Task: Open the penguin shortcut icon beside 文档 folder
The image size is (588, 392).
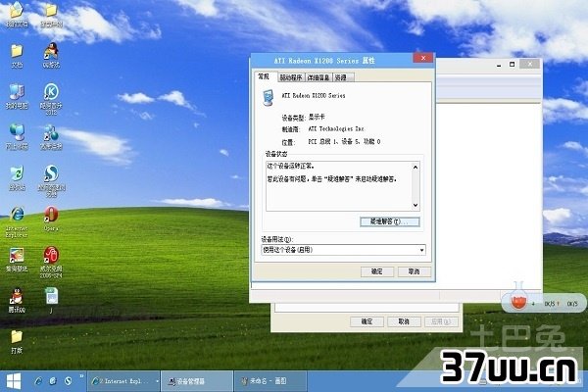Action: [51, 51]
